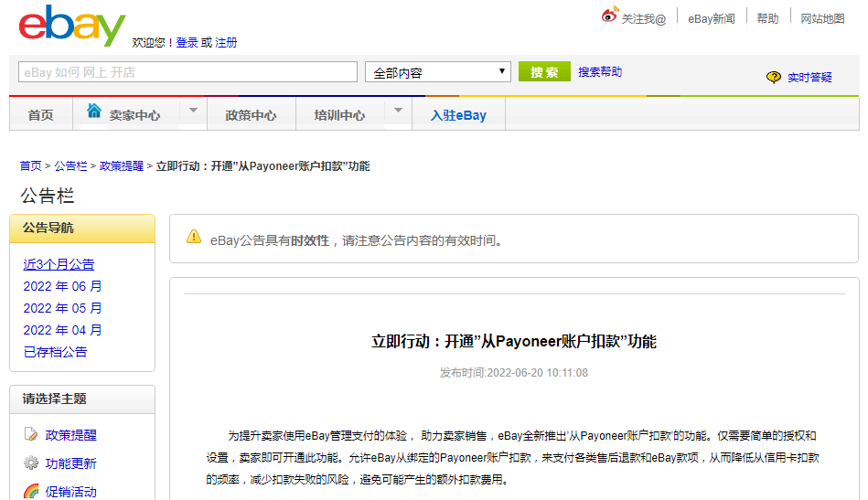
Task: Click the 政策提醒 breadcrumb link
Action: coord(122,166)
